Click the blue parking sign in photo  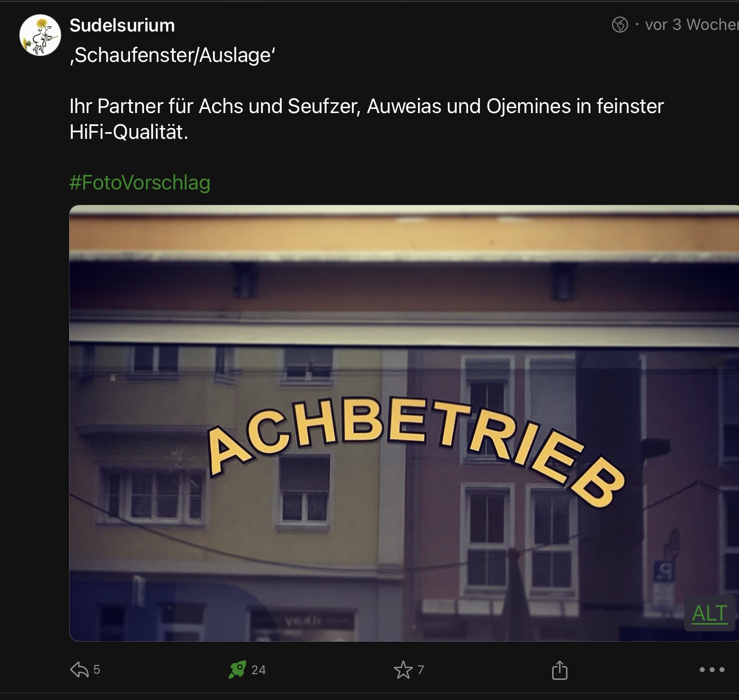coord(664,571)
